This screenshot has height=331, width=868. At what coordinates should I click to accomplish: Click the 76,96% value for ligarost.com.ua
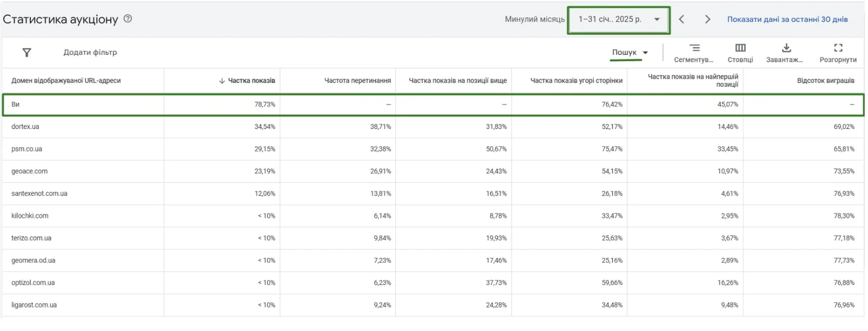pyautogui.click(x=844, y=305)
